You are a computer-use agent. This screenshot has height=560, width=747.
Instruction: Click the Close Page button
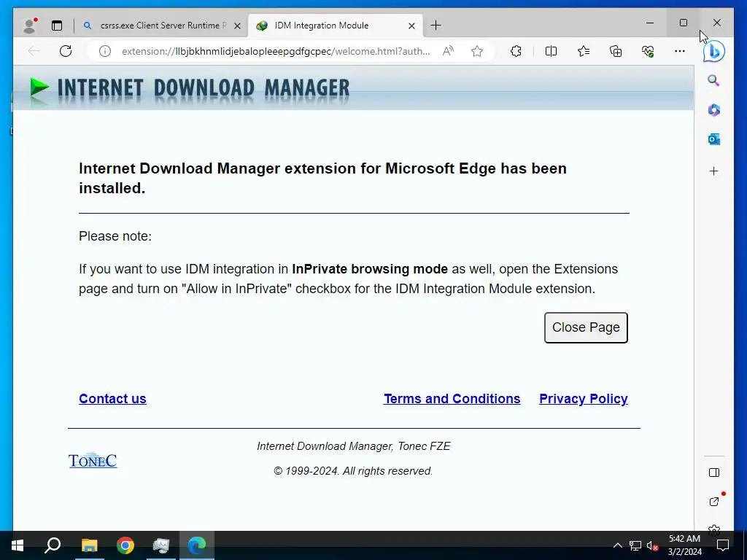click(586, 327)
